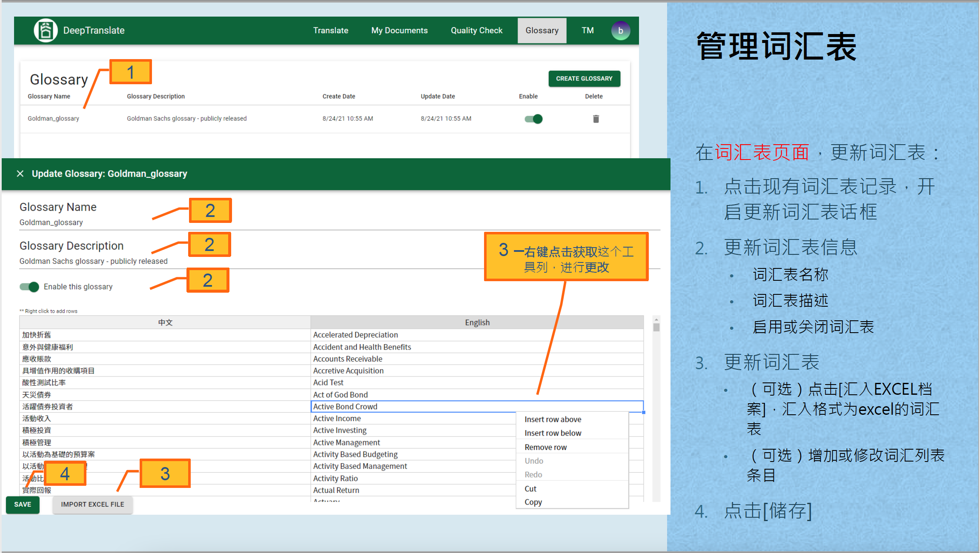Screen dimensions: 980x553
Task: Switch to My Documents
Action: (x=399, y=31)
